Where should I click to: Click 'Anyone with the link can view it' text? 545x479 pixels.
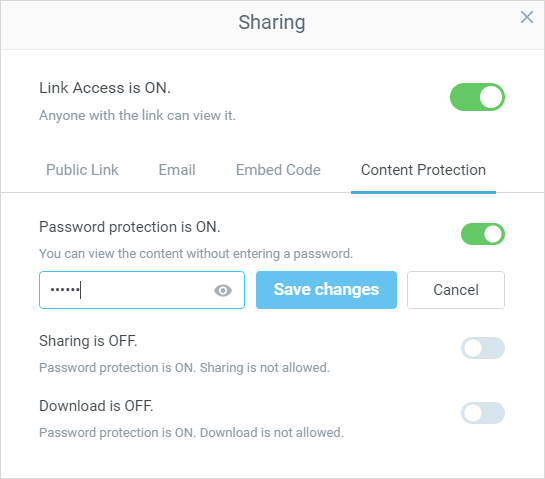[x=137, y=115]
